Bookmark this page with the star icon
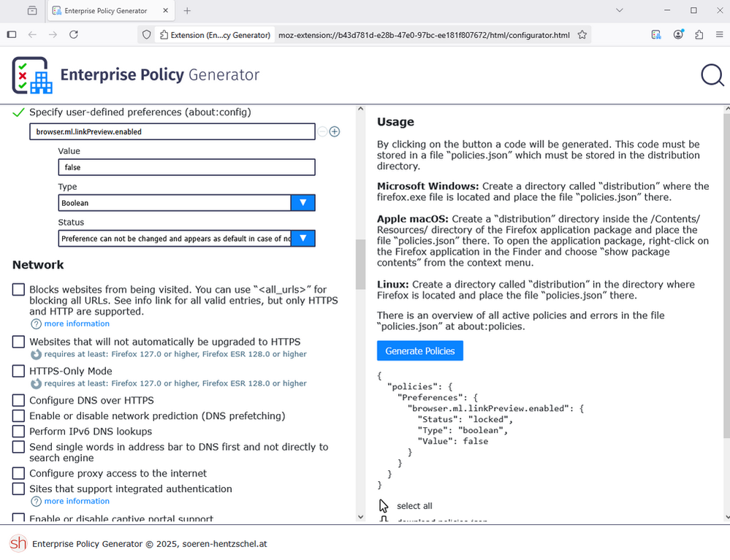 coord(582,35)
